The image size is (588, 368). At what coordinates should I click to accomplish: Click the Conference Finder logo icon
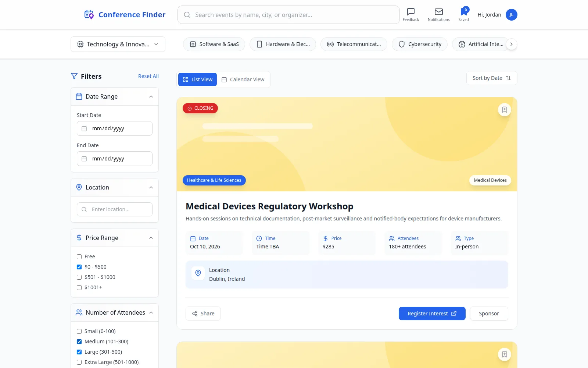[x=89, y=15]
